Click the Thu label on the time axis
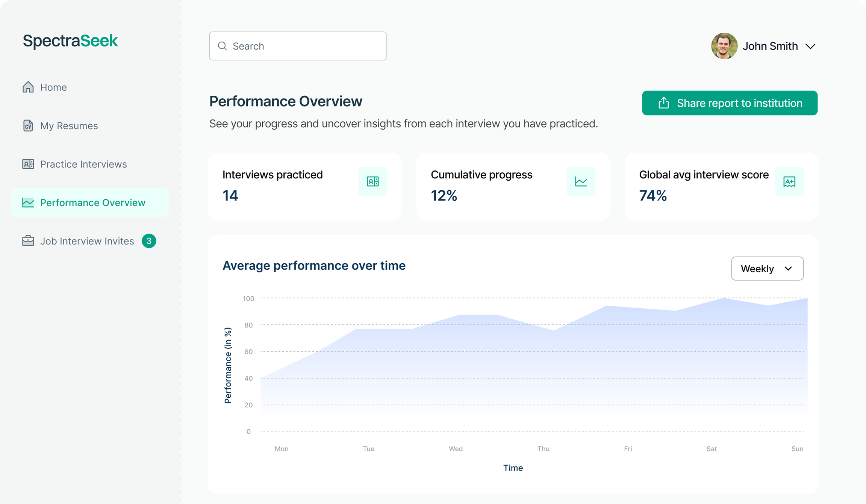 point(543,449)
